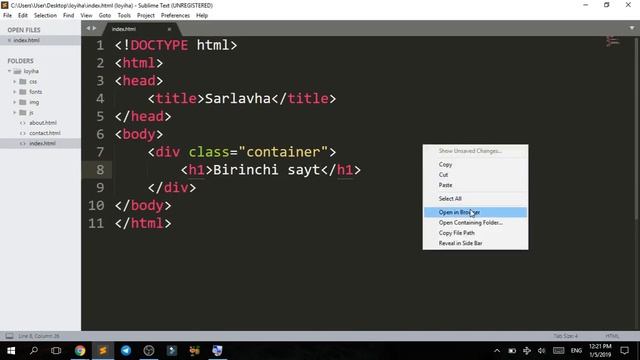
Task: Toggle the sidebar icon in status bar
Action: click(9, 336)
